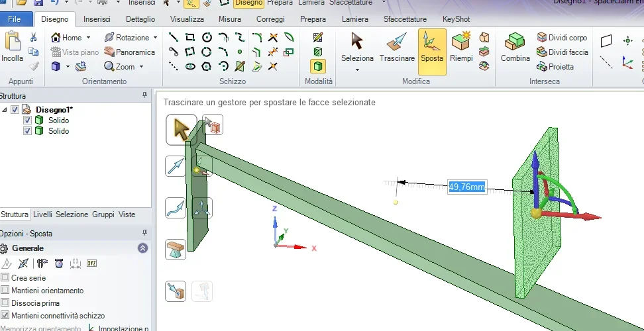This screenshot has height=331, width=644.
Task: Hide the first Solido in the tree
Action: point(28,120)
